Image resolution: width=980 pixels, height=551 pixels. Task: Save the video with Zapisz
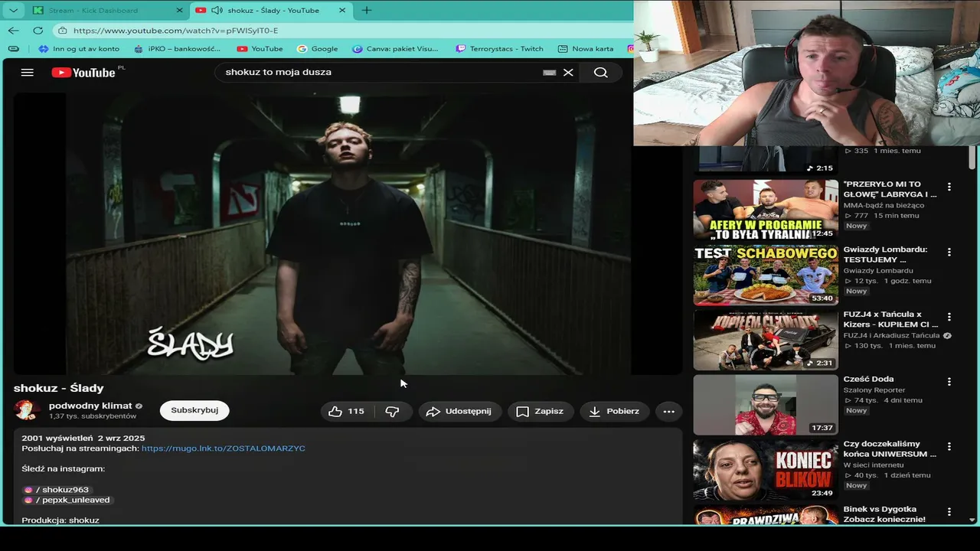pyautogui.click(x=541, y=411)
